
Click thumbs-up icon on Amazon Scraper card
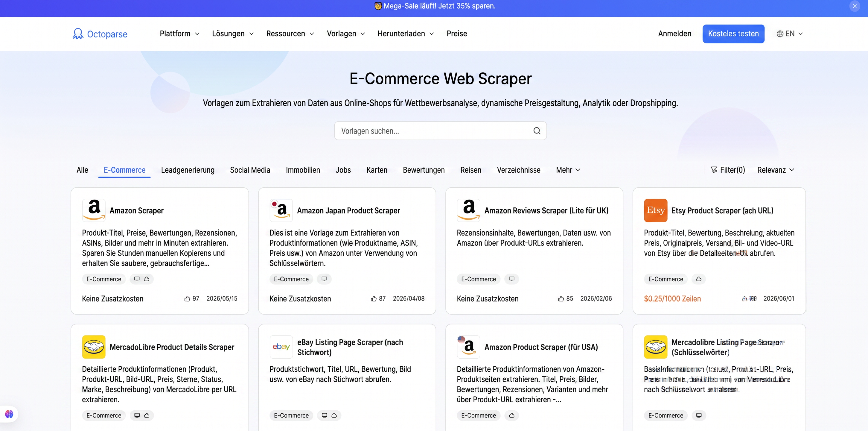tap(187, 298)
